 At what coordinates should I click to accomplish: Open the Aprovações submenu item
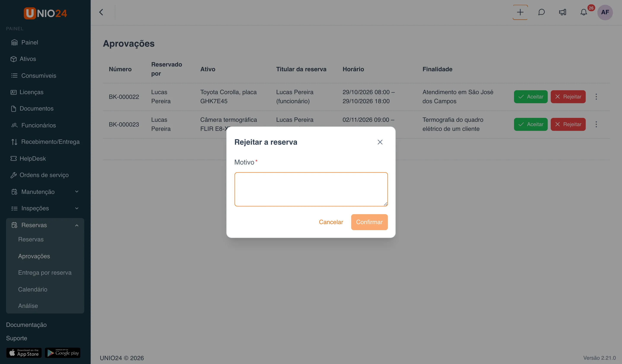click(x=34, y=256)
